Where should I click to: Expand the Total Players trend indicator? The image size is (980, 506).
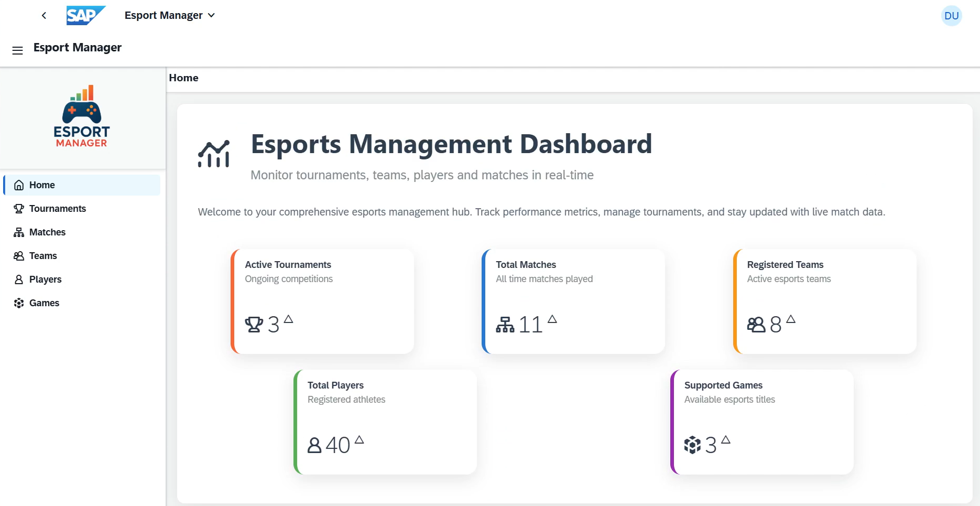click(x=360, y=440)
